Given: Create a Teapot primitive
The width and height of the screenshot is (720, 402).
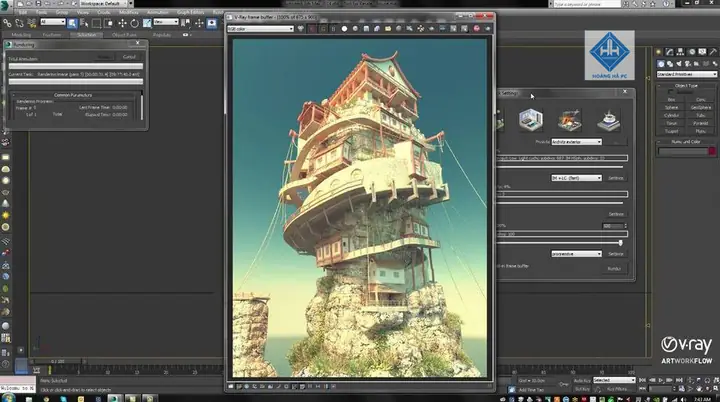Looking at the screenshot, I should coord(671,131).
